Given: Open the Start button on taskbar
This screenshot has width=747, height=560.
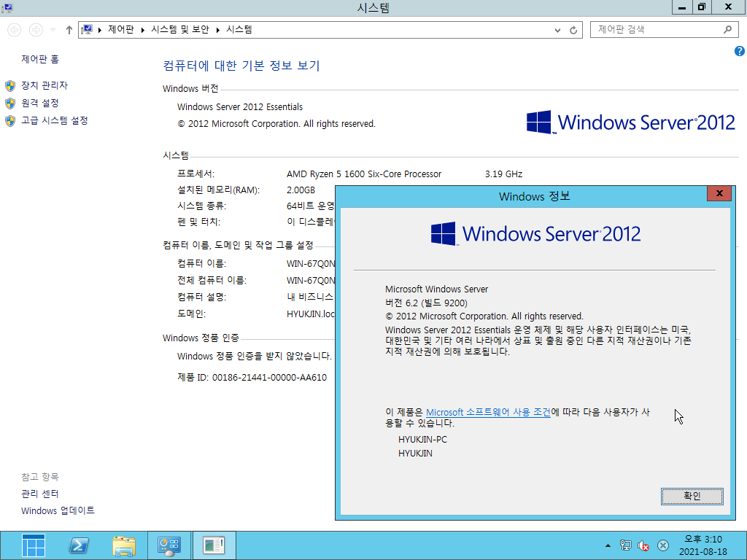Looking at the screenshot, I should [x=34, y=545].
